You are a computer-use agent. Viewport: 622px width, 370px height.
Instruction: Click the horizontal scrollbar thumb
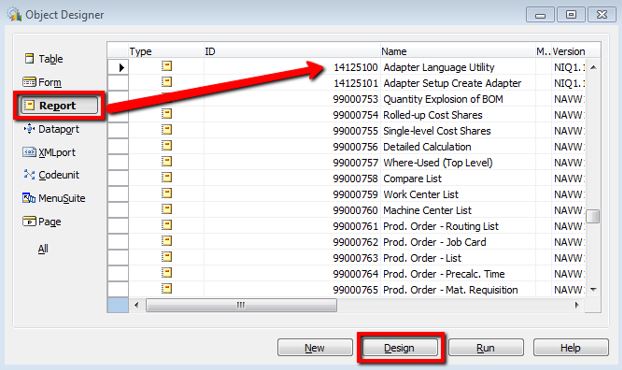tap(241, 305)
